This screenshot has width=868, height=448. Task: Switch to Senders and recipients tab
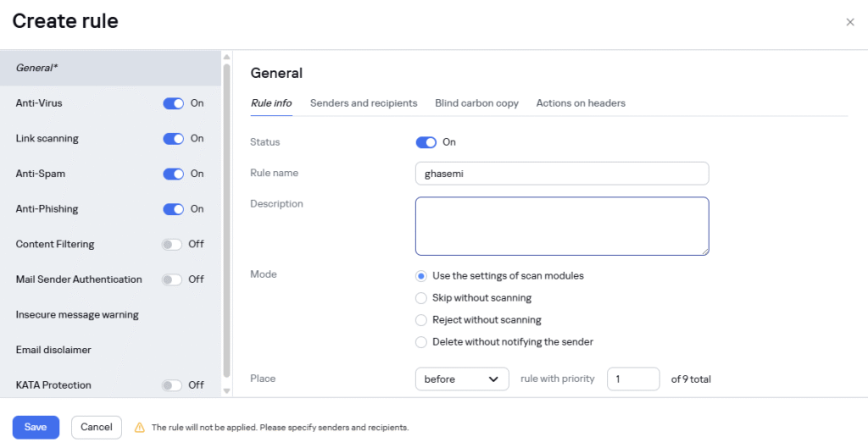coord(364,103)
